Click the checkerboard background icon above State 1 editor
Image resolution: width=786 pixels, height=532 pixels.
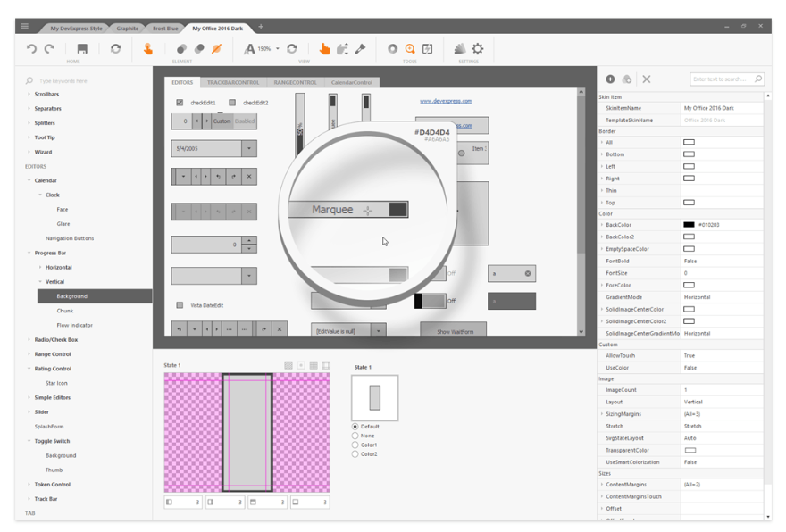tap(288, 365)
